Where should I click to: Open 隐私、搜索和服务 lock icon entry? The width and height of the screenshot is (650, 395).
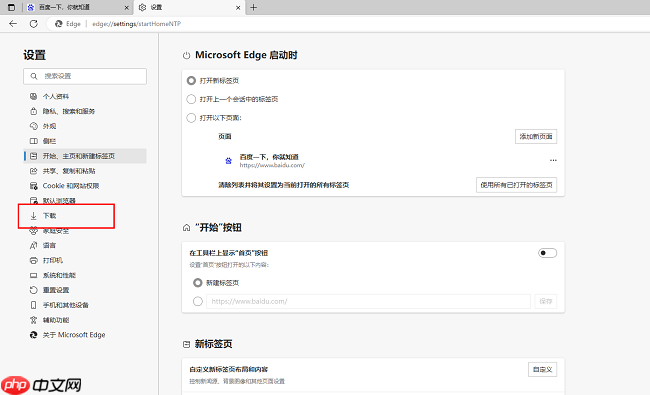tap(34, 111)
